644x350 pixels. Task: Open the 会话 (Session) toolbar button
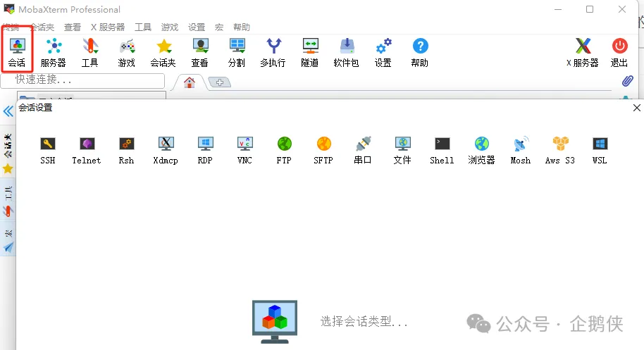pyautogui.click(x=17, y=52)
